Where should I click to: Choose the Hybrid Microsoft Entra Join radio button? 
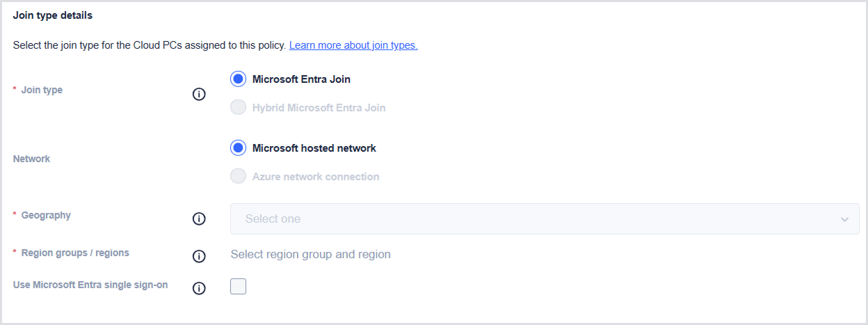coord(239,108)
